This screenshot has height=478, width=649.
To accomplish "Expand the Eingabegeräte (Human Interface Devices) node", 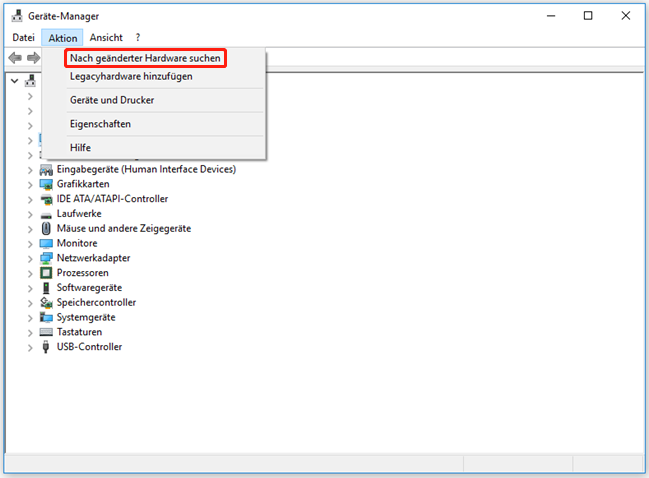I will (30, 170).
